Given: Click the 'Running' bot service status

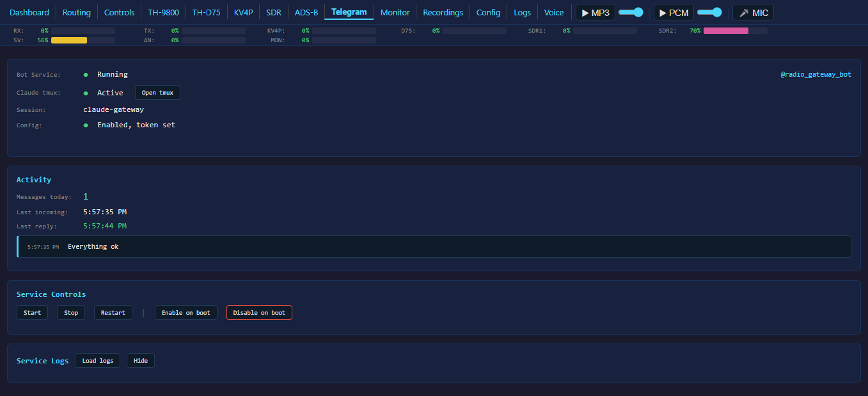Looking at the screenshot, I should coord(113,75).
